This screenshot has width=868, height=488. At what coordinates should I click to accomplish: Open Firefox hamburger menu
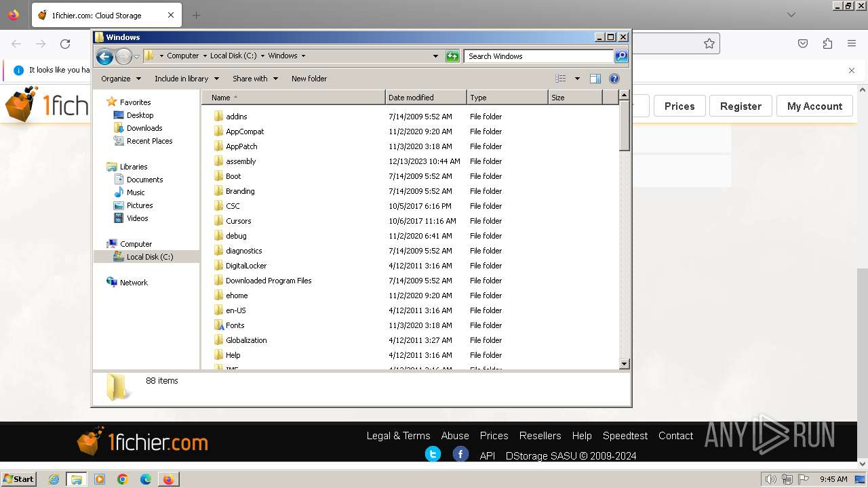pos(852,43)
